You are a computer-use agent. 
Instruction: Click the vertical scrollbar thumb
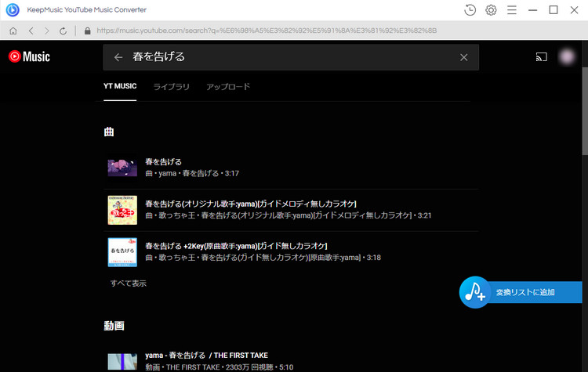(x=585, y=110)
